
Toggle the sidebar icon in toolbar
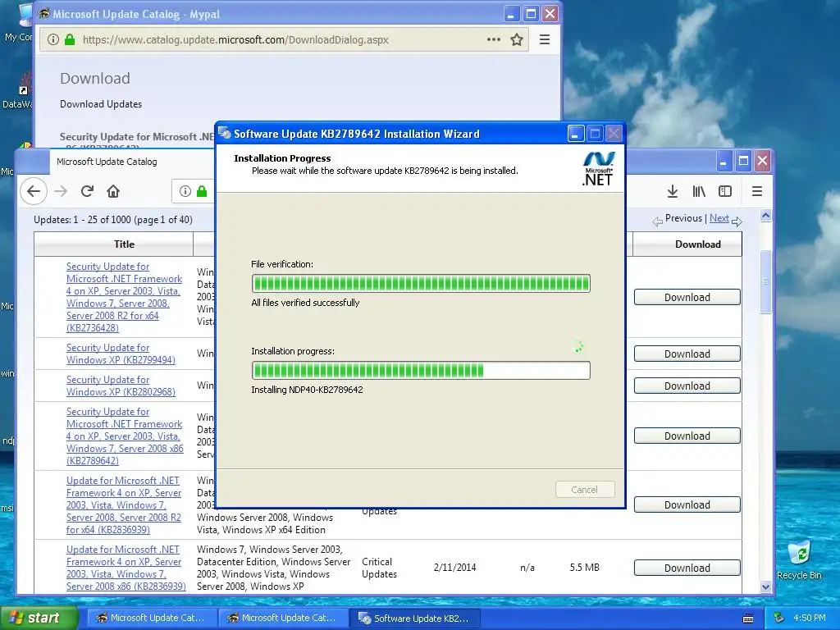pyautogui.click(x=725, y=191)
